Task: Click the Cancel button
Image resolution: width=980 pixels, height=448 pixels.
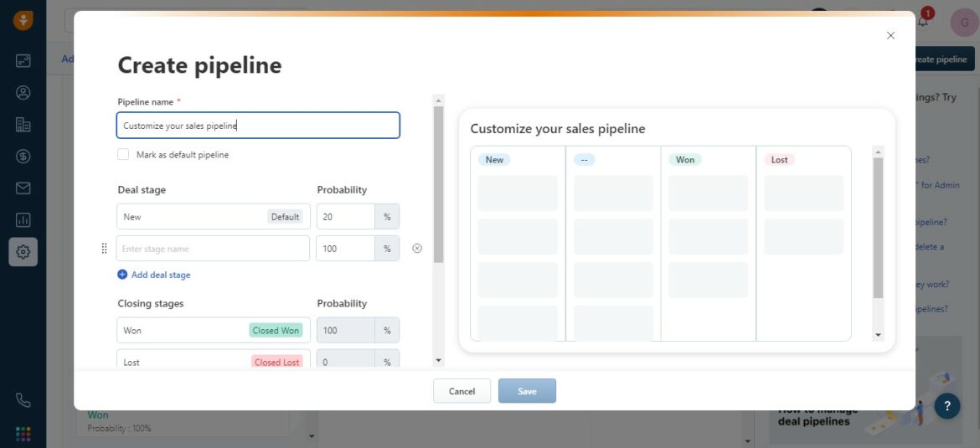Action: [462, 391]
